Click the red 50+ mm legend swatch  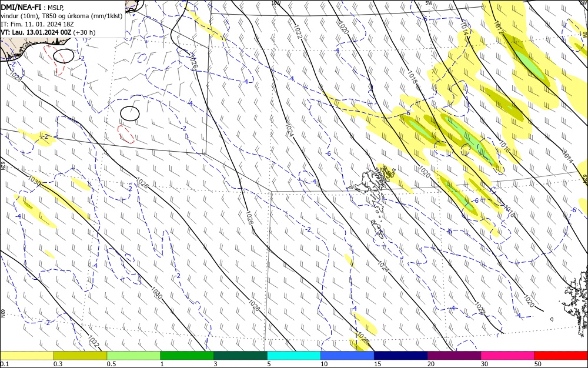point(561,356)
